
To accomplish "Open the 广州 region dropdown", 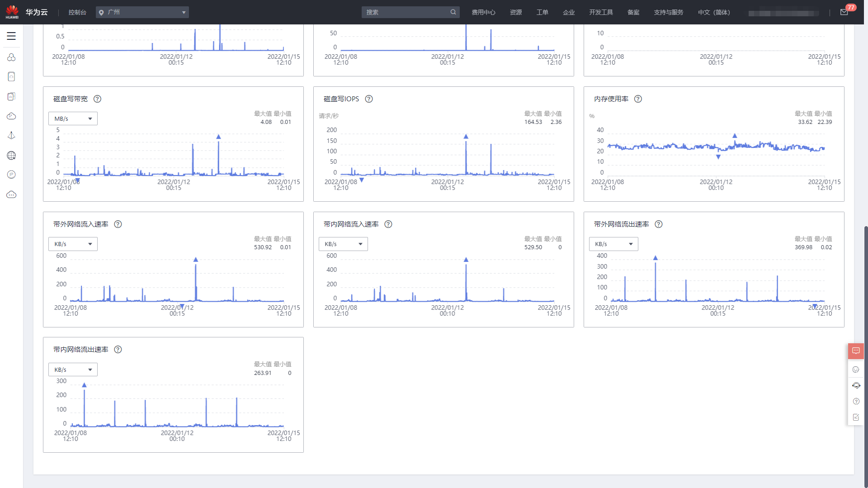I will [142, 12].
